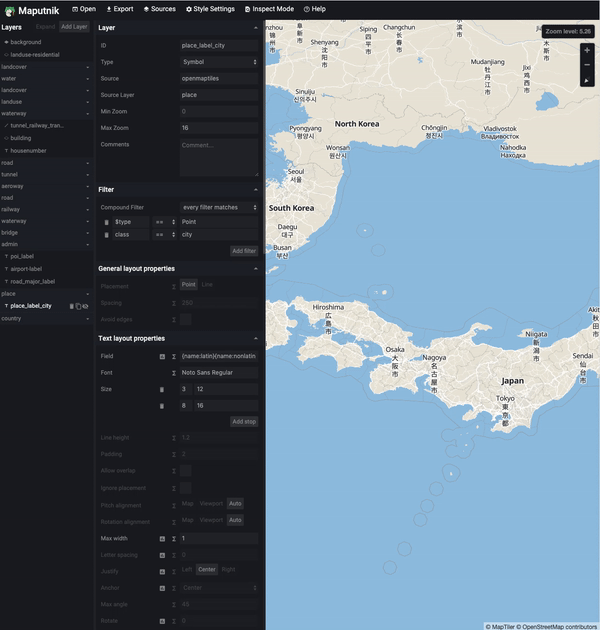
Task: Set Justify to Left
Action: (x=187, y=569)
